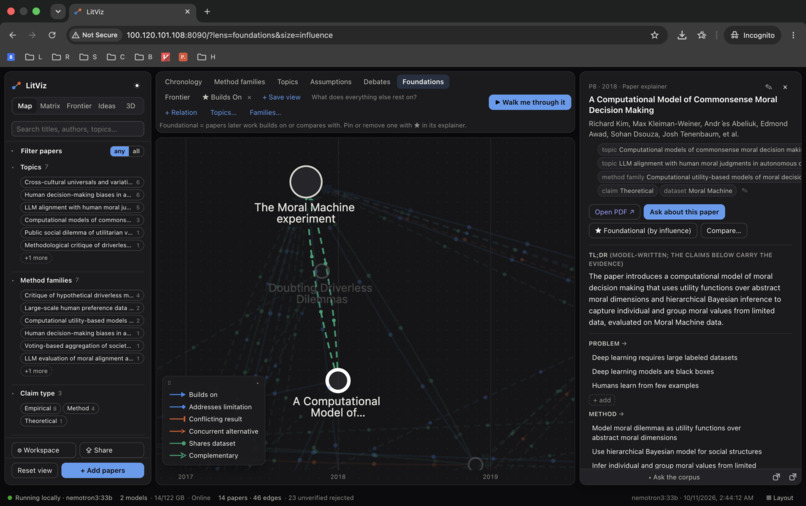This screenshot has width=806, height=506.
Task: Toggle LLM alignment with human moral topic filter
Action: (x=82, y=207)
